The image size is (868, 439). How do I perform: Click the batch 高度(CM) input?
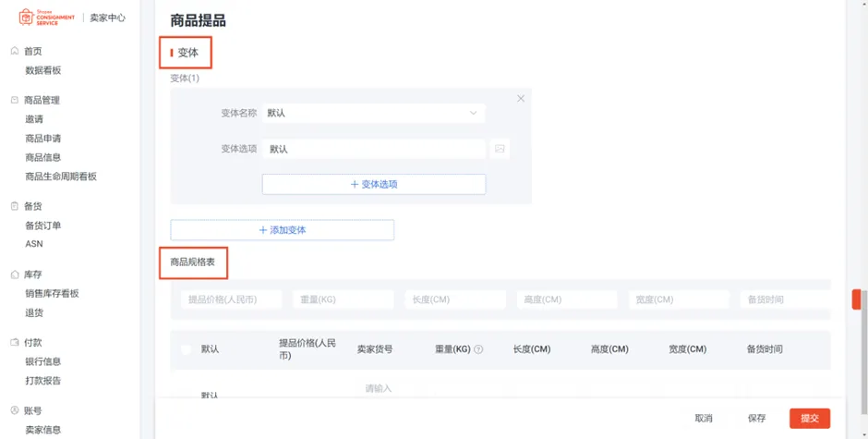(x=567, y=299)
